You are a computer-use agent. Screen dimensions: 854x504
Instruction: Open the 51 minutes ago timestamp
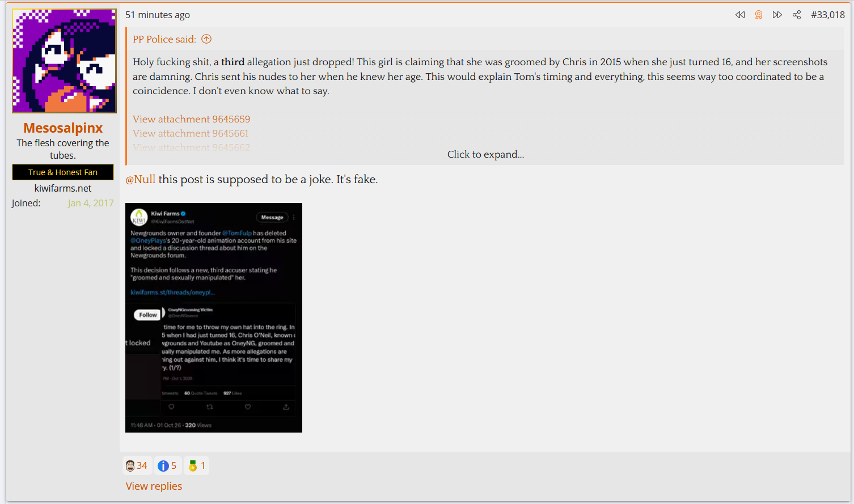click(158, 15)
